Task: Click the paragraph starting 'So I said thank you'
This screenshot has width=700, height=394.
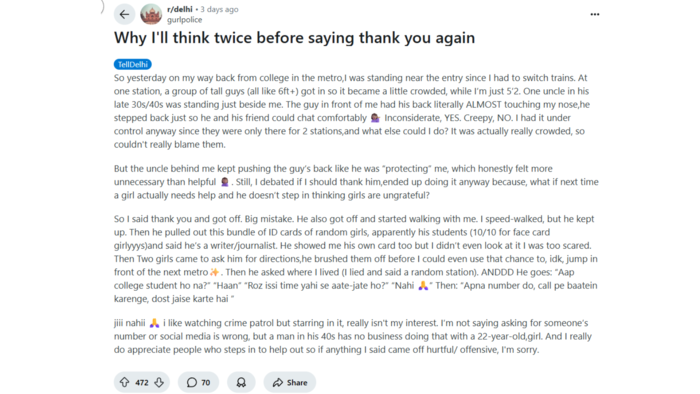Action: pyautogui.click(x=356, y=259)
